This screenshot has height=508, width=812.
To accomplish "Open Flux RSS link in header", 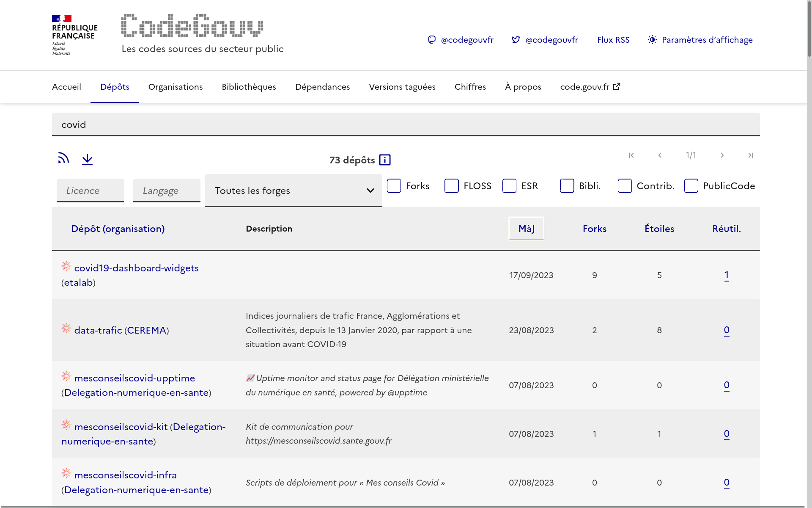I will pyautogui.click(x=613, y=40).
